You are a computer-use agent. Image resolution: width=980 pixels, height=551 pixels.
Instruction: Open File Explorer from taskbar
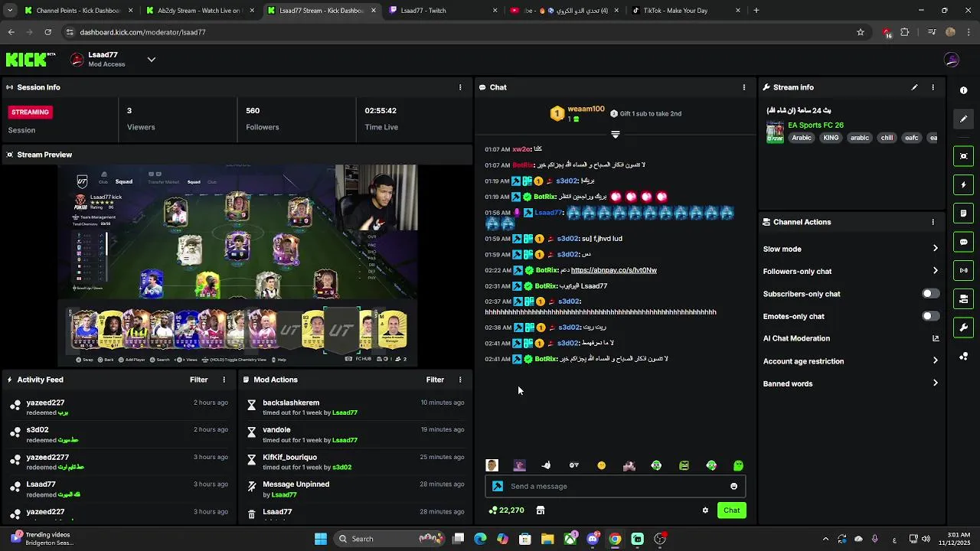point(547,539)
